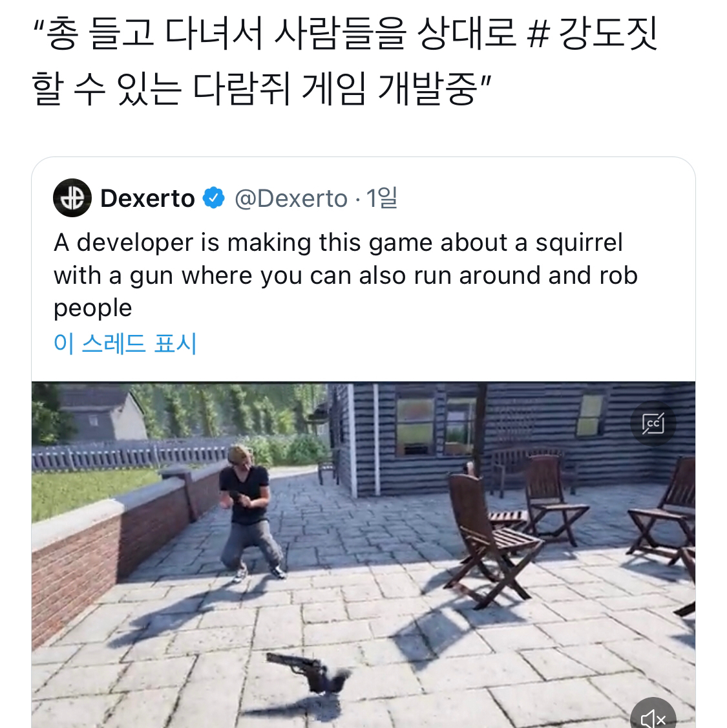Click the word 'people' in the quoted tweet
The image size is (727, 728).
(93, 309)
